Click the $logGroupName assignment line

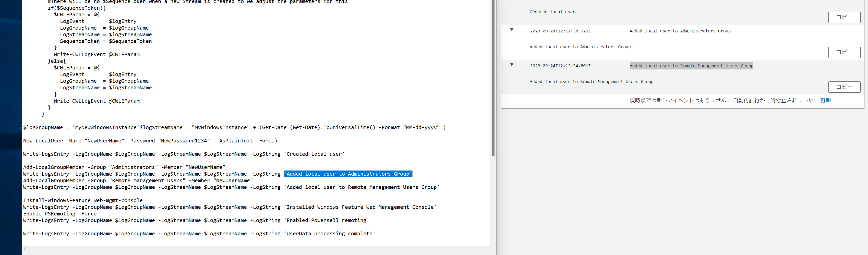tap(234, 127)
